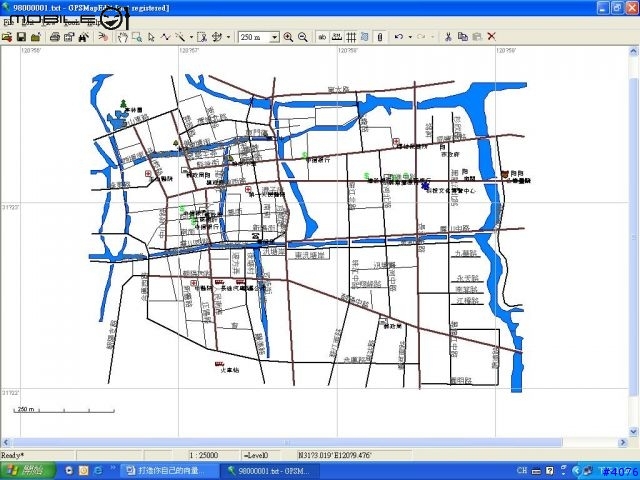Select the trim map rectangle tool

tap(202, 37)
